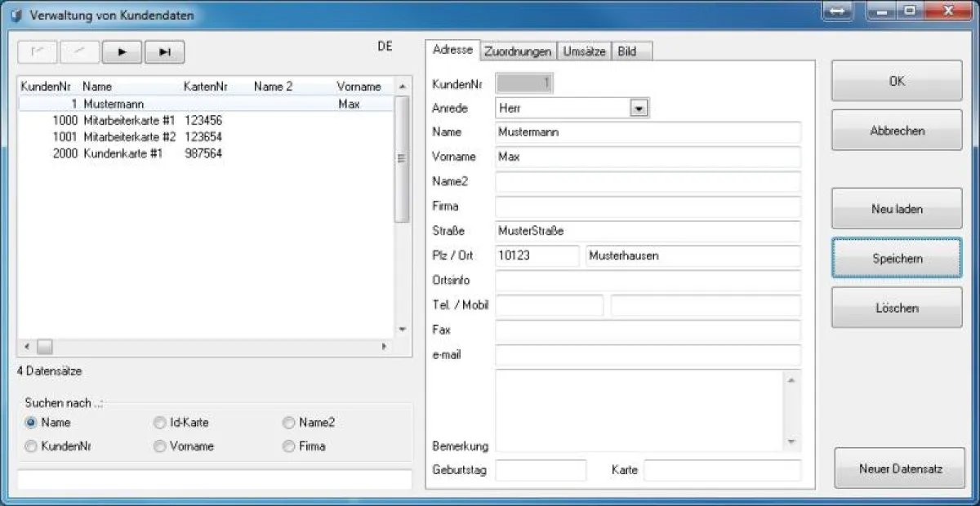Click the first record navigation button
The width and height of the screenshot is (980, 506).
pyautogui.click(x=38, y=52)
